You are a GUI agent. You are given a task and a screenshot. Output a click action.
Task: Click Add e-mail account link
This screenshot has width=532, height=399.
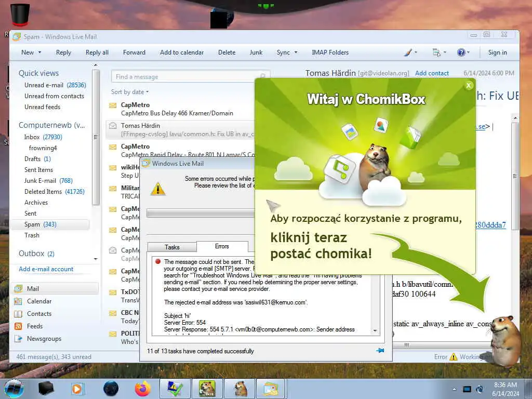(x=46, y=269)
